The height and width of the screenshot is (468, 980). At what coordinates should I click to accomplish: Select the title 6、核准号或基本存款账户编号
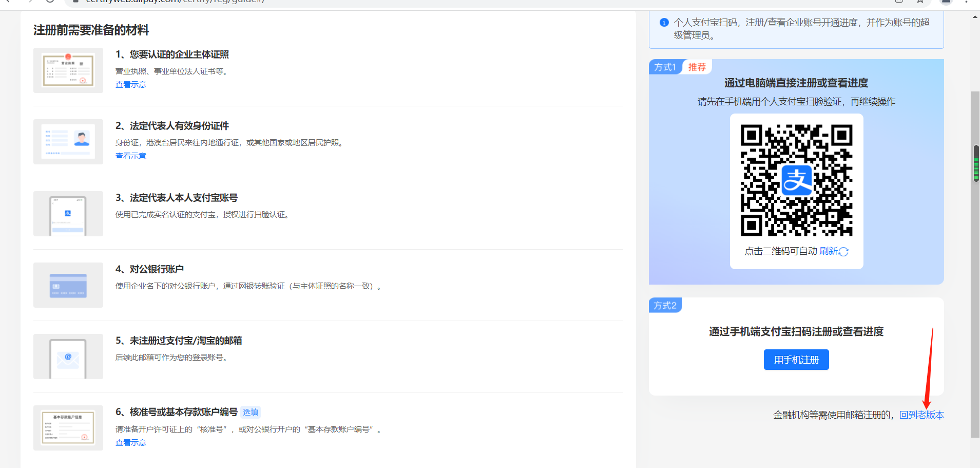pyautogui.click(x=177, y=412)
